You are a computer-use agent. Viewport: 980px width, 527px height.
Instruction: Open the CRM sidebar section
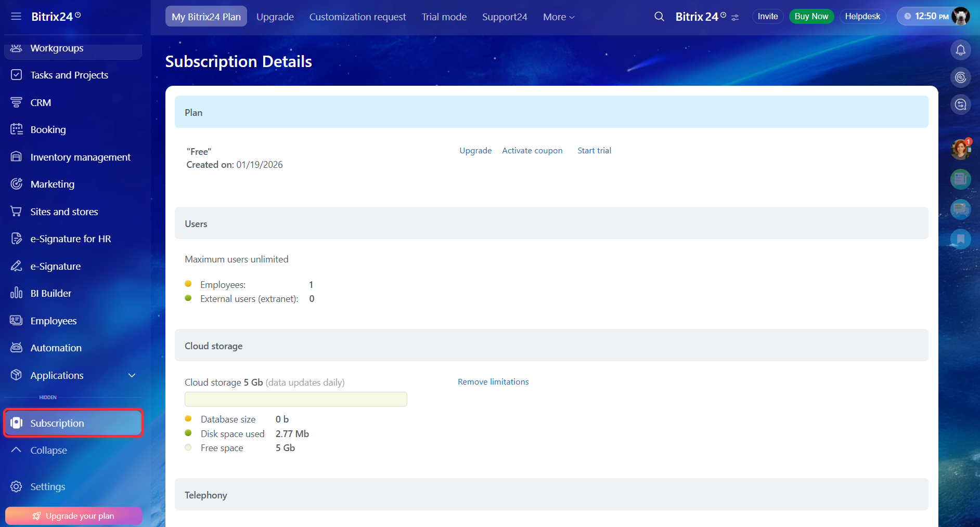pyautogui.click(x=41, y=102)
